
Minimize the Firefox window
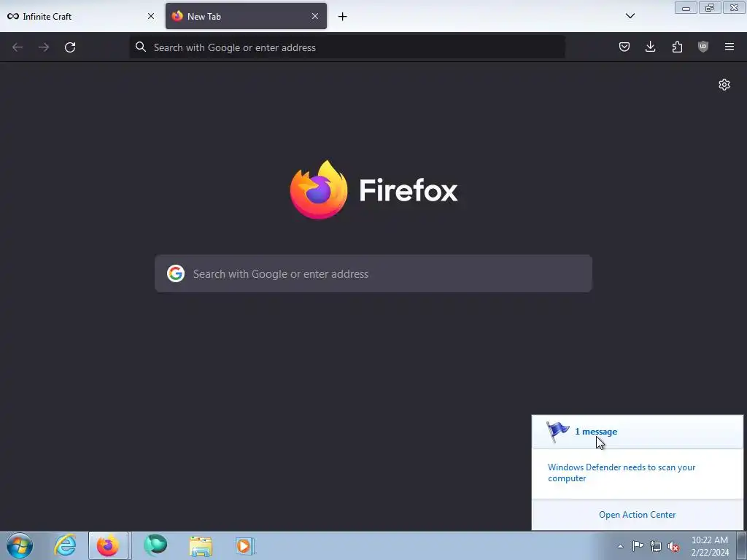click(x=686, y=7)
